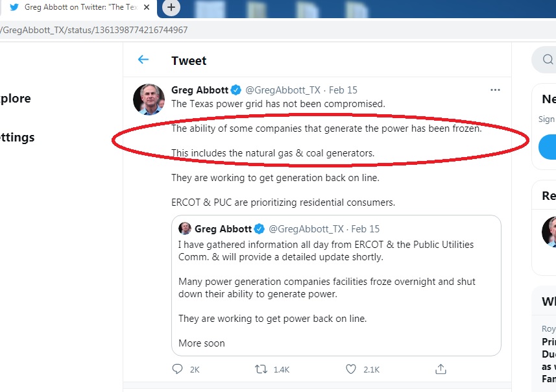This screenshot has height=392, width=556.
Task: Open the quoted tweet about ERCOT information
Action: pyautogui.click(x=336, y=292)
